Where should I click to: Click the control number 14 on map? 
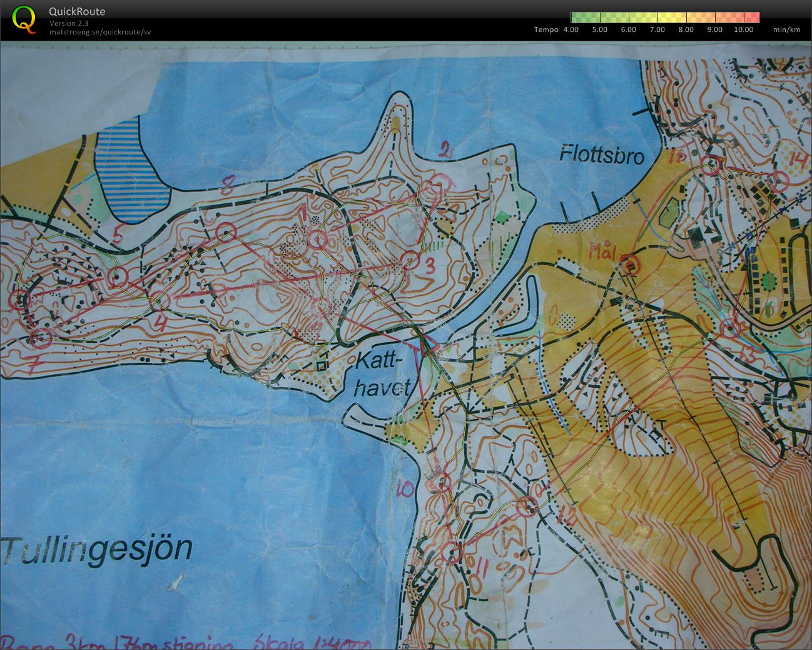[798, 160]
